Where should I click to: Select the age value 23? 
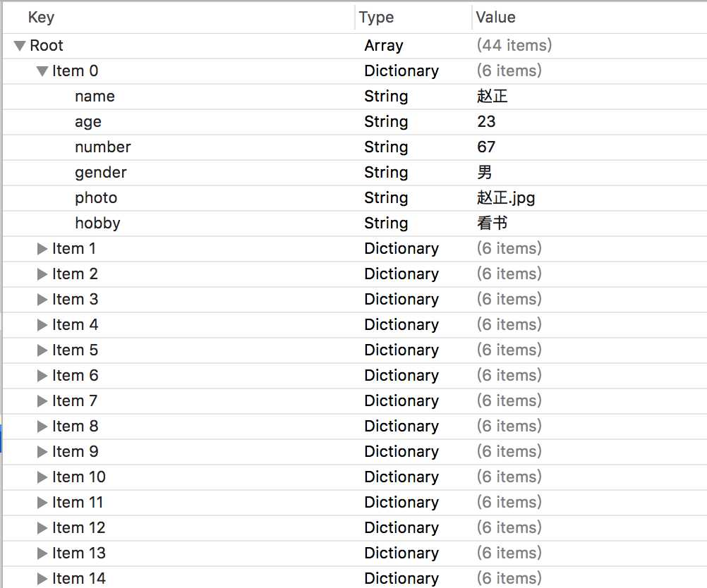point(486,122)
